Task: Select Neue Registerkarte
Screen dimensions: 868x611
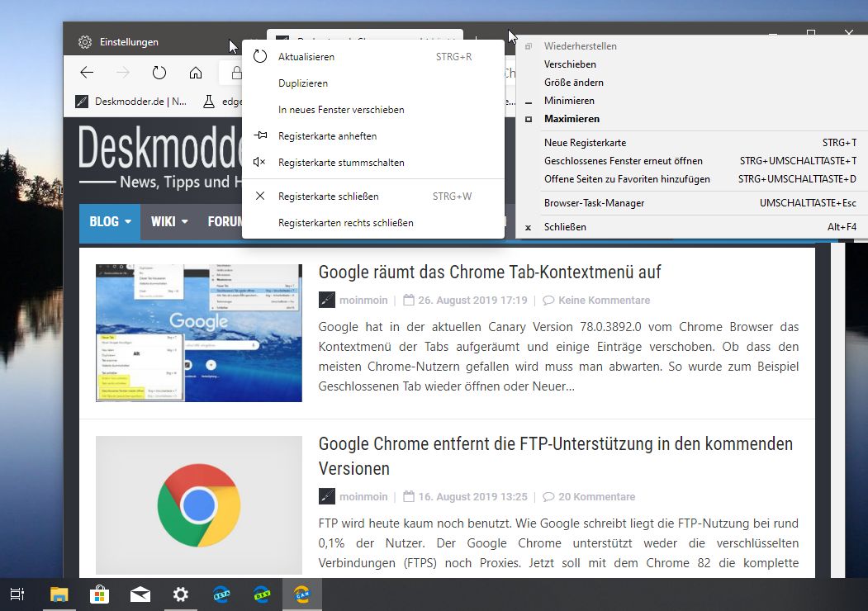Action: point(691,143)
